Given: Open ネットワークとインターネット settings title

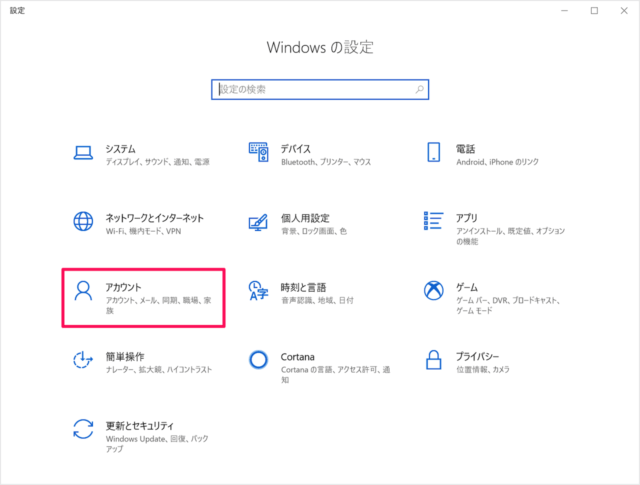Looking at the screenshot, I should click(x=155, y=218).
